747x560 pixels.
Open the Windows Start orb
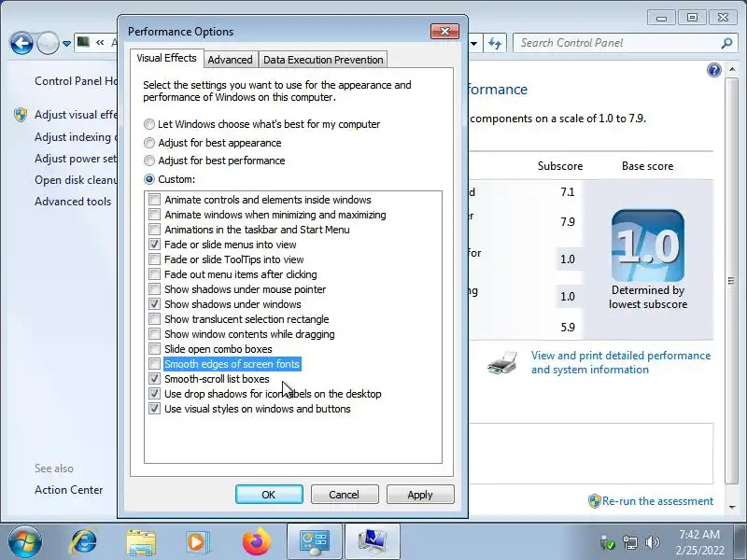point(24,541)
